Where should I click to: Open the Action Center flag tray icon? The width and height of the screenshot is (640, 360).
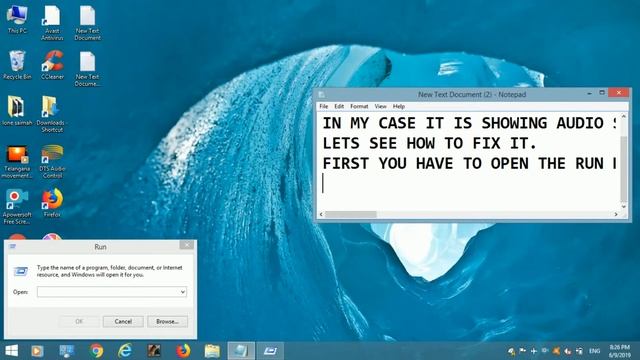click(522, 351)
